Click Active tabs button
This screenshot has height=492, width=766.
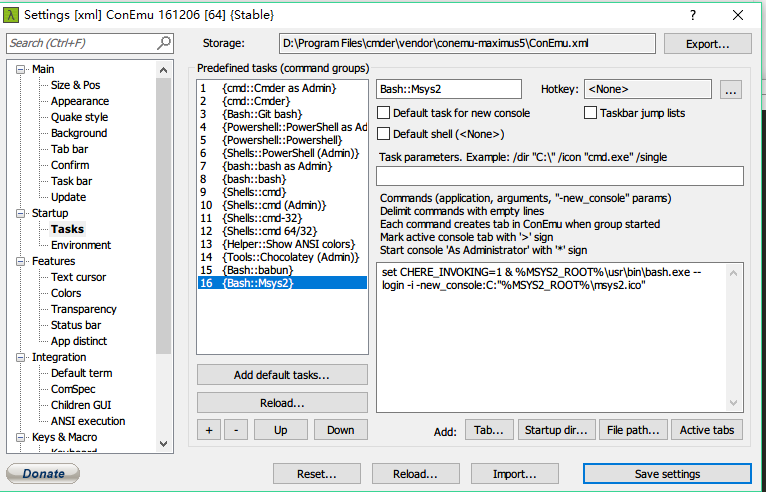[707, 430]
